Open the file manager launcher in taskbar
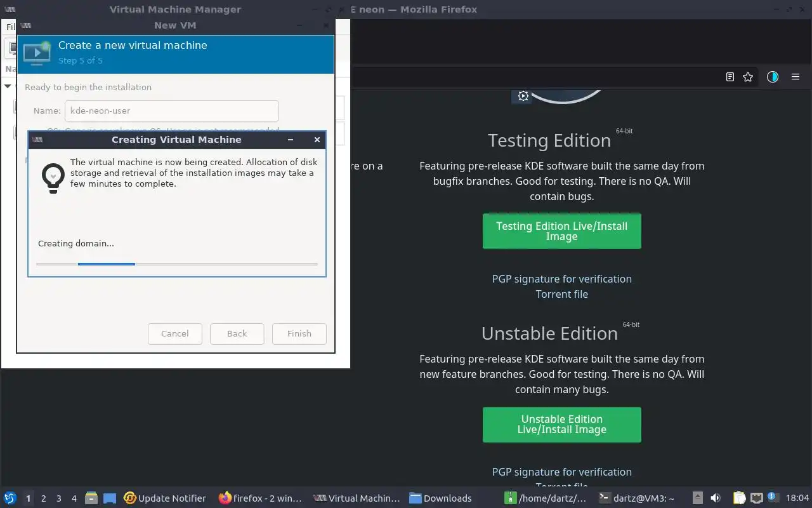Screen dimensions: 812x508 point(91,498)
